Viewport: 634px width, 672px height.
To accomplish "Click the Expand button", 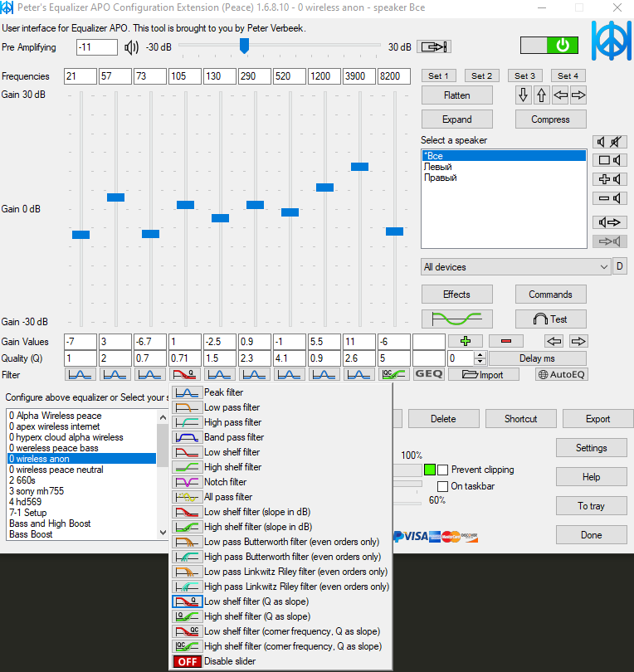I will 457,119.
